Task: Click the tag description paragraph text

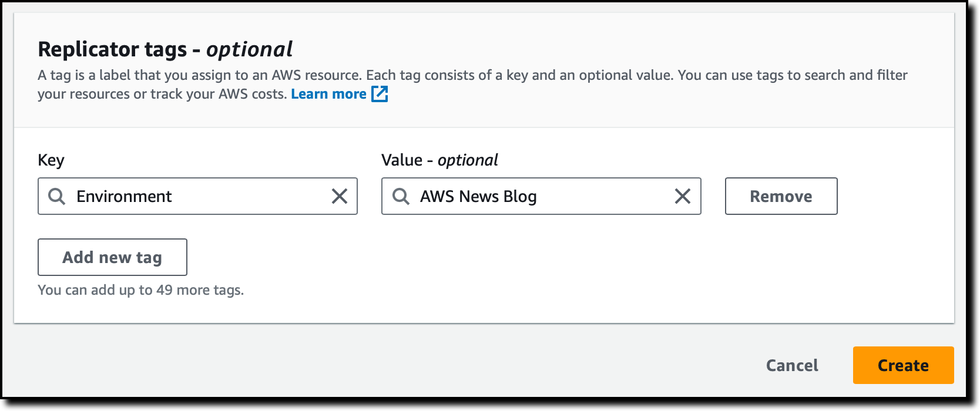Action: click(470, 76)
